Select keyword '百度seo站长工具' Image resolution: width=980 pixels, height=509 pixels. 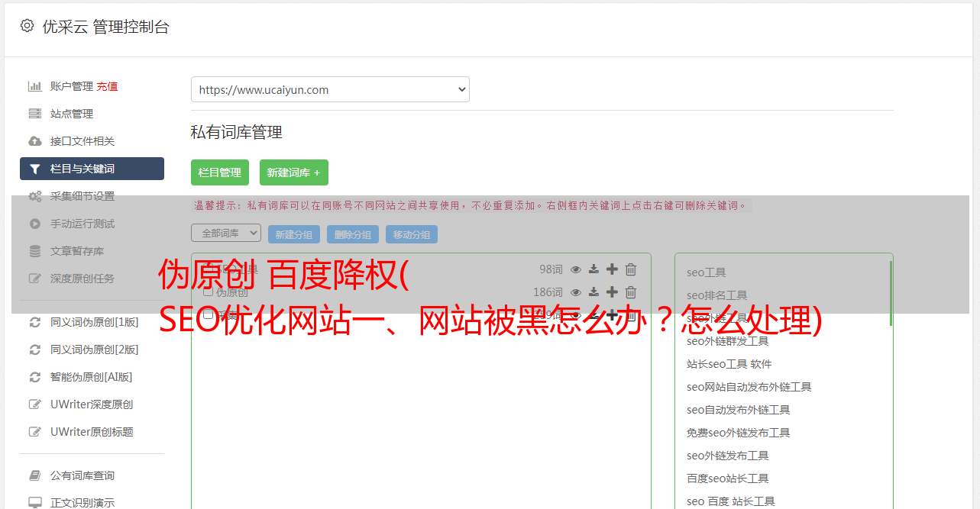728,478
